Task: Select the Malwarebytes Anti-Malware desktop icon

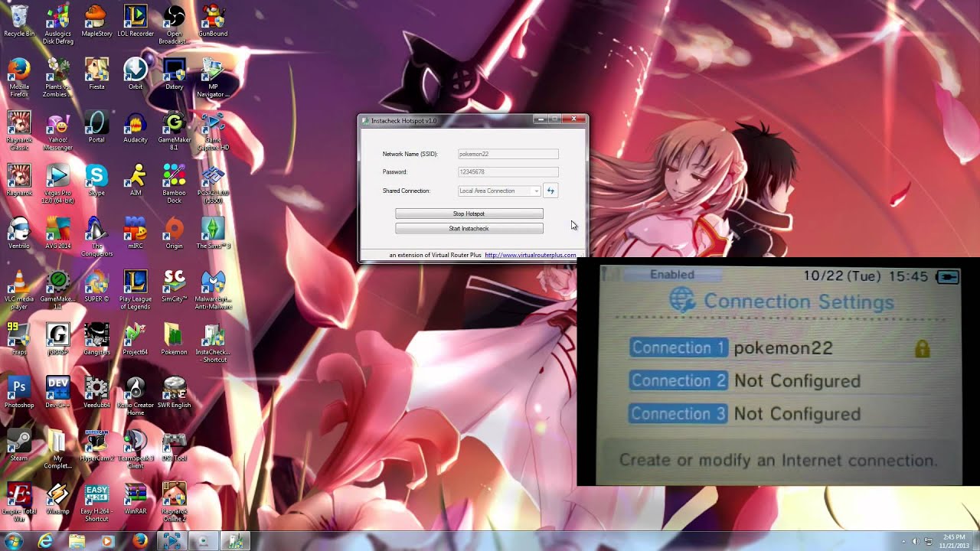Action: point(213,289)
